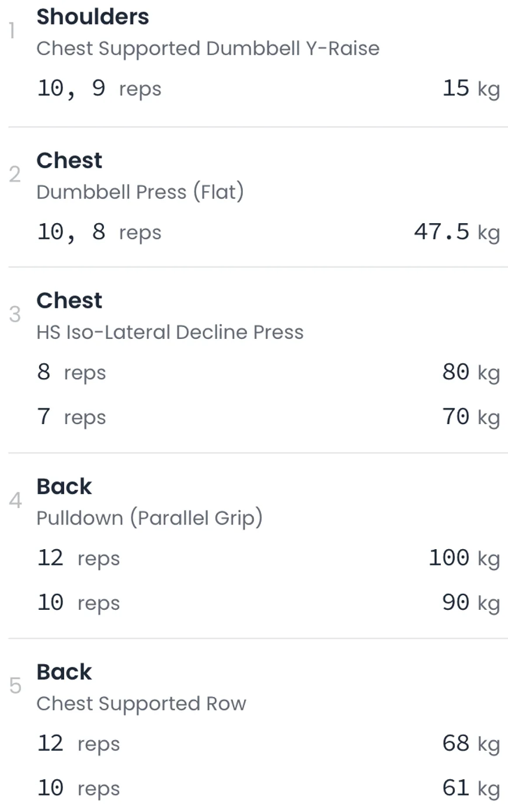
Task: Tap the 68 kg row weight
Action: 471,744
